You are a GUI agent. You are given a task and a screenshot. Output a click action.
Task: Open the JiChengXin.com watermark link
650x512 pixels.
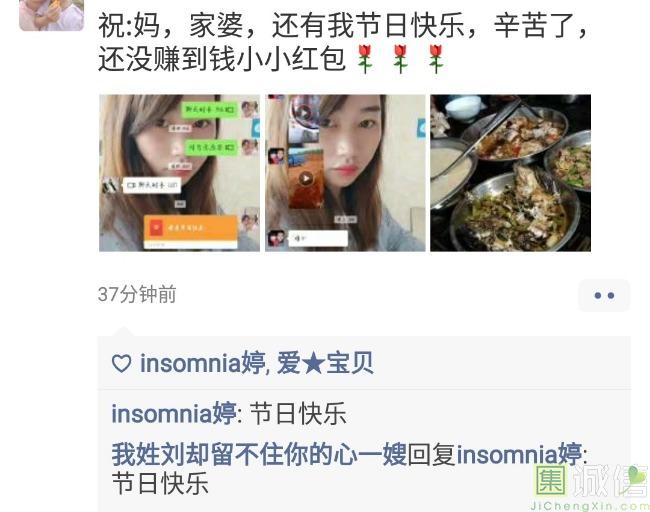click(x=589, y=506)
